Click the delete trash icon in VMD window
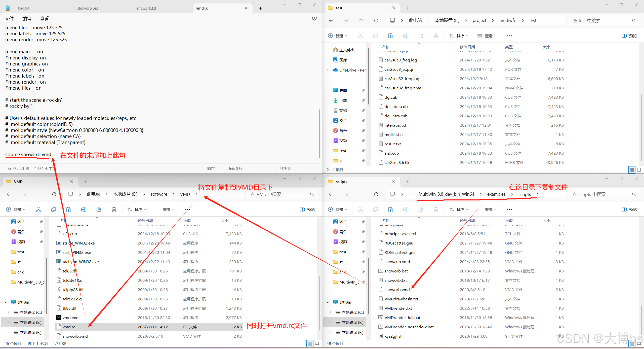 tap(114, 210)
